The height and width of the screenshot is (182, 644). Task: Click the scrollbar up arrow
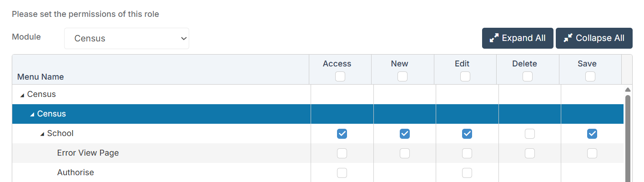628,90
